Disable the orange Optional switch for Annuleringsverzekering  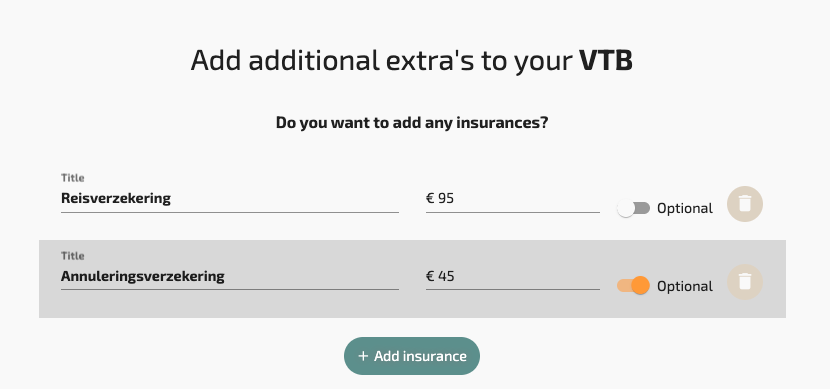(633, 286)
